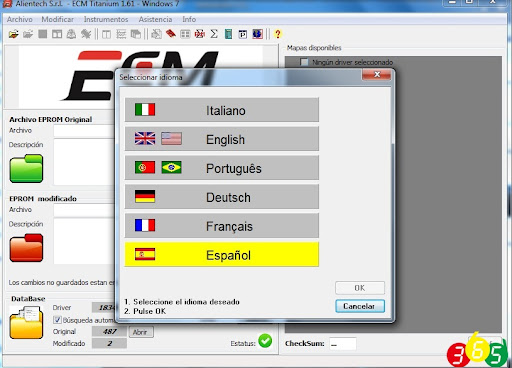Open the Info menu
The height and width of the screenshot is (368, 512).
pos(189,19)
